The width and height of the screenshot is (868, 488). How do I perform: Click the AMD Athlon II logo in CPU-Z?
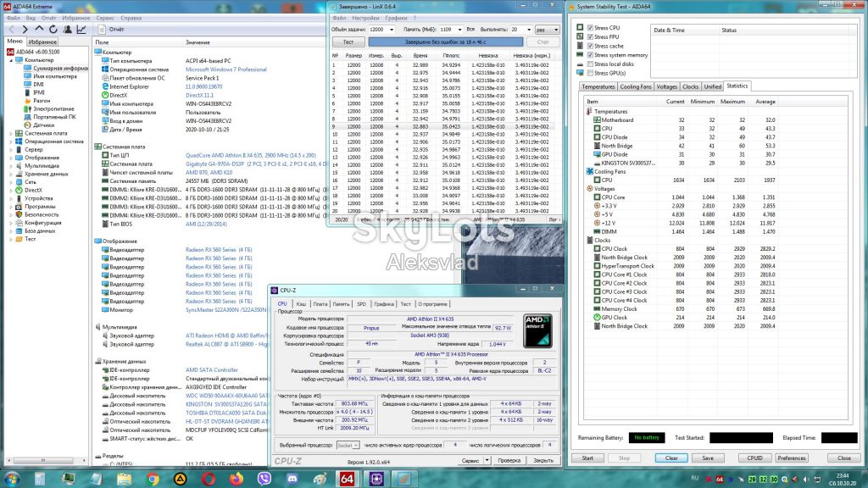pos(537,331)
